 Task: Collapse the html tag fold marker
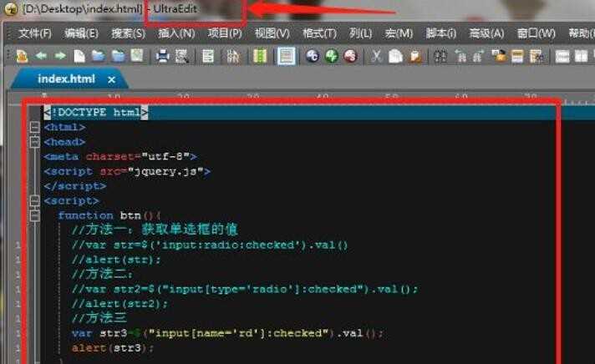tap(34, 127)
